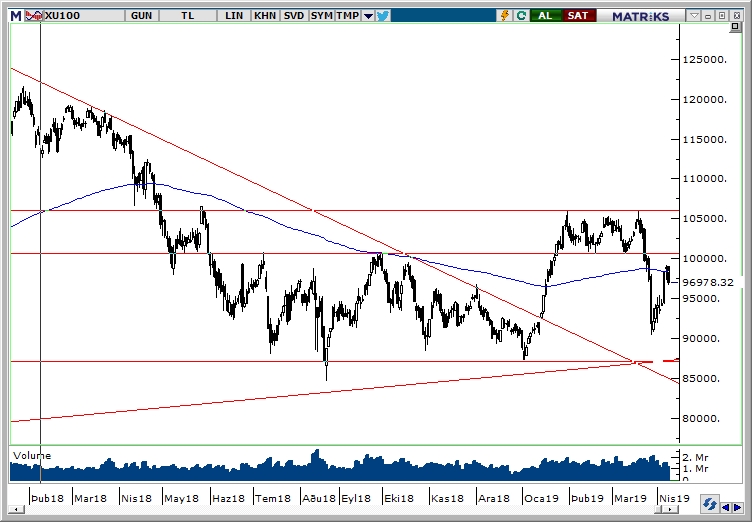Screen dimensions: 752x522
Task: Click the horizontal scrollbar left arrow
Action: click(x=16, y=509)
